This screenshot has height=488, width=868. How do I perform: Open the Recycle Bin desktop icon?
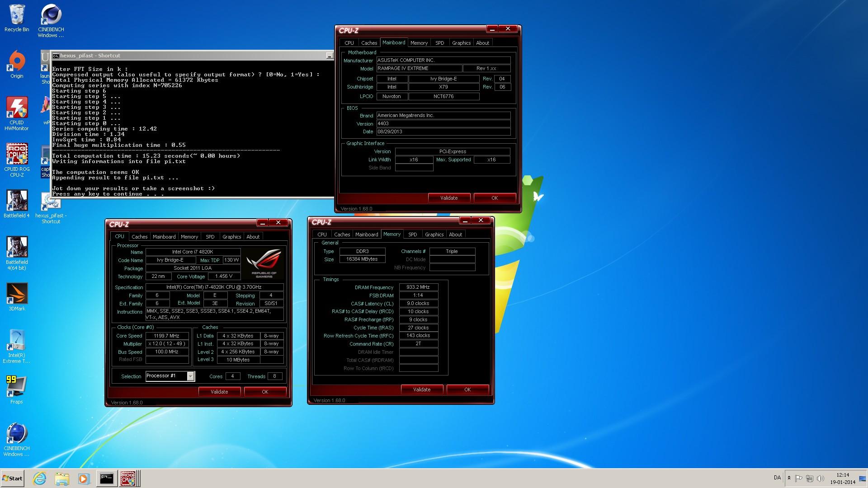(17, 18)
